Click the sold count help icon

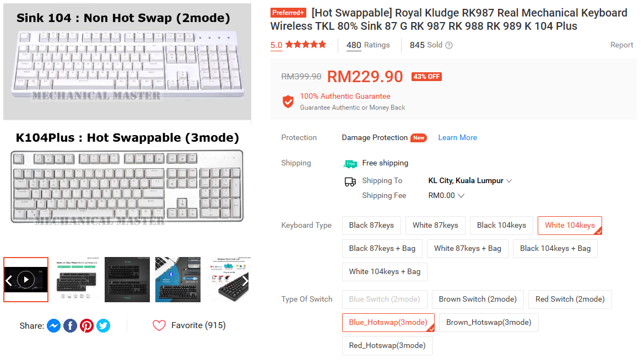[449, 45]
